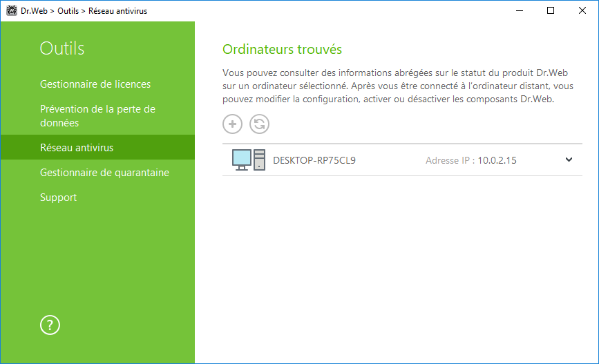Screen dimensions: 599x364
Task: Minimize the Dr.Web window
Action: (x=520, y=10)
